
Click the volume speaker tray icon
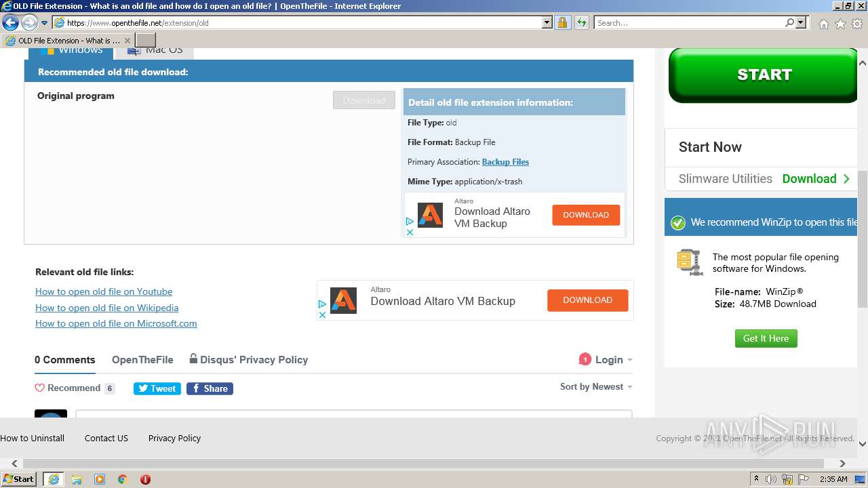[x=771, y=479]
